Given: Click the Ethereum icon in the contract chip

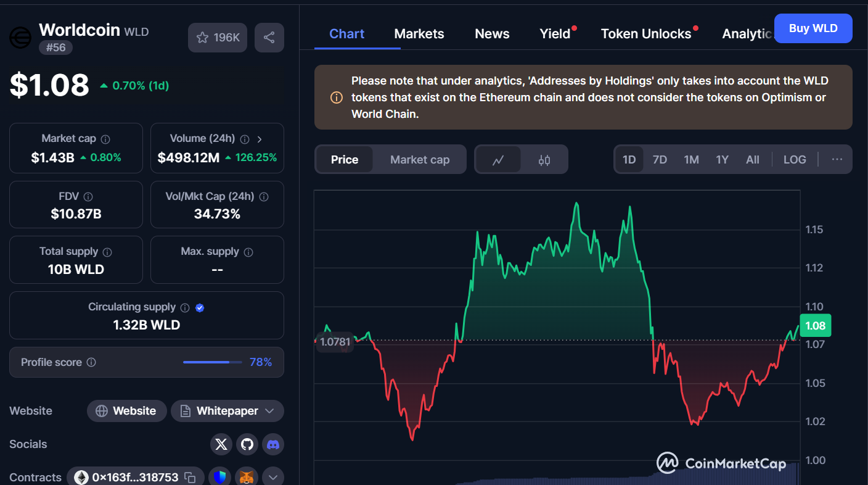Looking at the screenshot, I should [81, 478].
